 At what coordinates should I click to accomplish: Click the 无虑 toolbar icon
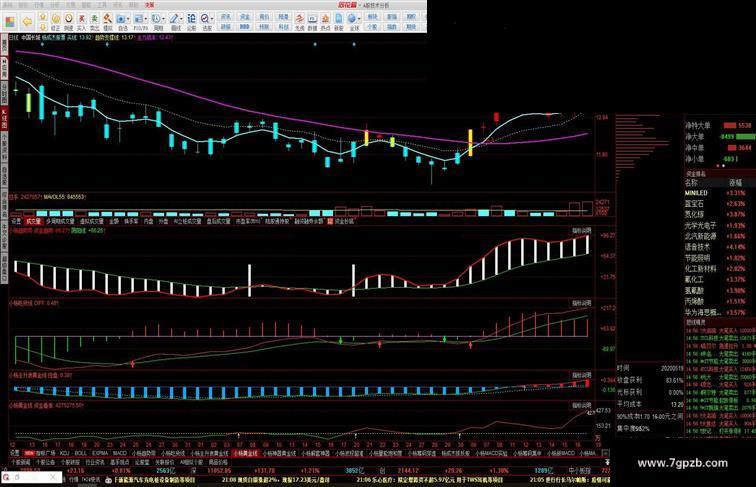pos(299,21)
